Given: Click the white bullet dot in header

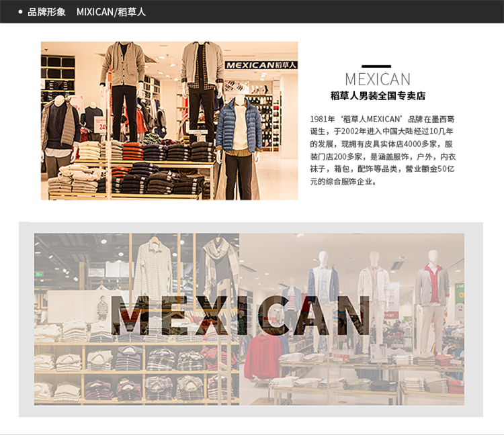Looking at the screenshot, I should pyautogui.click(x=21, y=12).
